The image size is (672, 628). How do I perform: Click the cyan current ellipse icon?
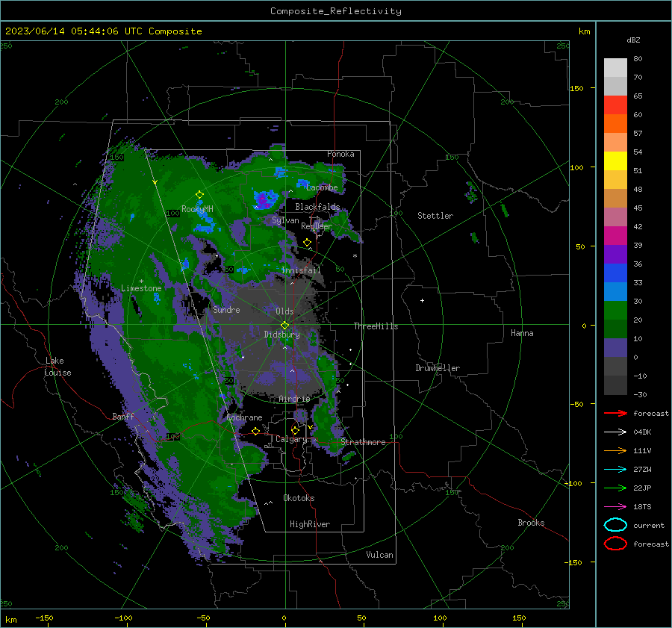coord(615,525)
